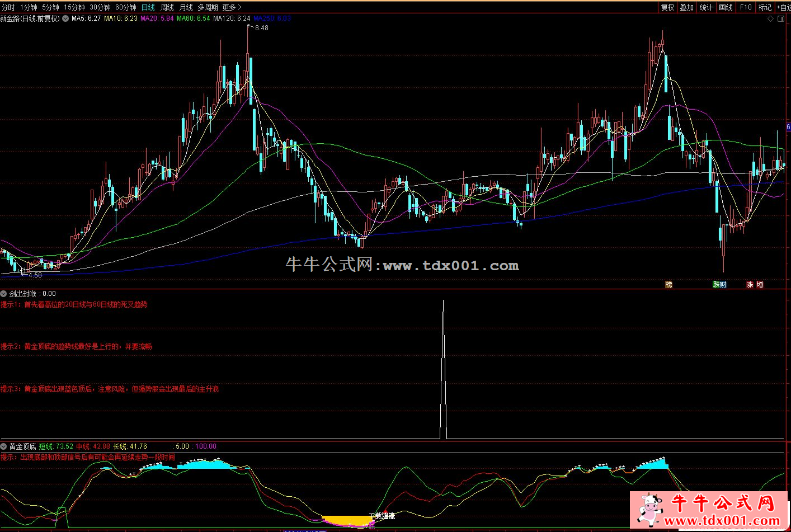791x532 pixels.
Task: Open the 多周期 multi-period view
Action: click(x=208, y=7)
